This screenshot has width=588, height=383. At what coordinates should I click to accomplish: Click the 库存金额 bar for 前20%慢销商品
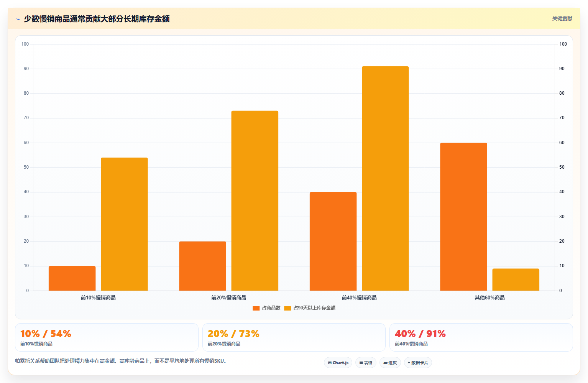(x=255, y=201)
